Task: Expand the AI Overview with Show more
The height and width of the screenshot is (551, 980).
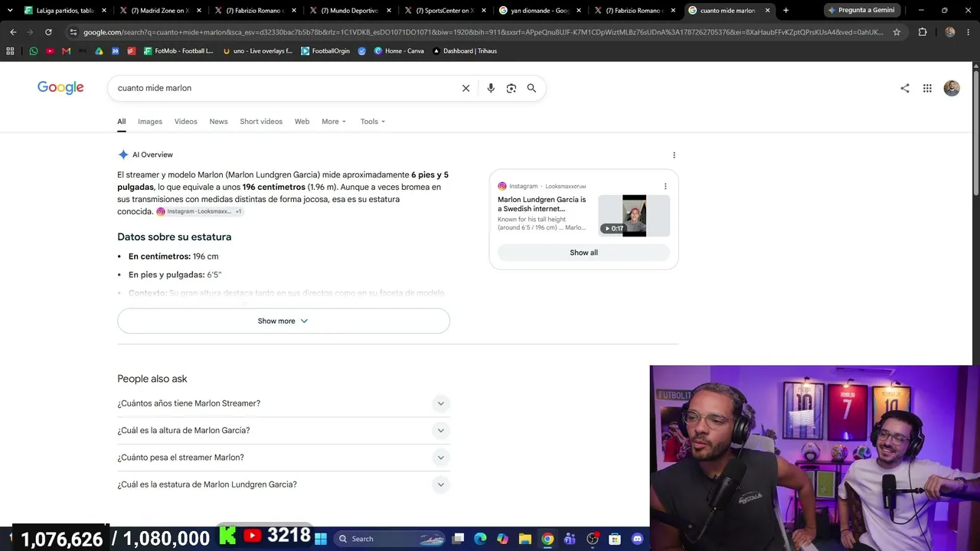Action: coord(283,321)
